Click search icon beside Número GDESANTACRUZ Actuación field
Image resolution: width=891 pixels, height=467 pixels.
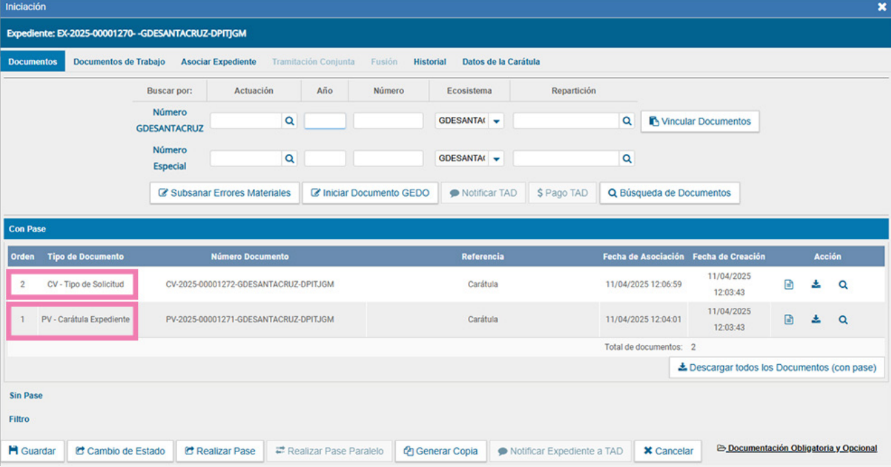[289, 121]
